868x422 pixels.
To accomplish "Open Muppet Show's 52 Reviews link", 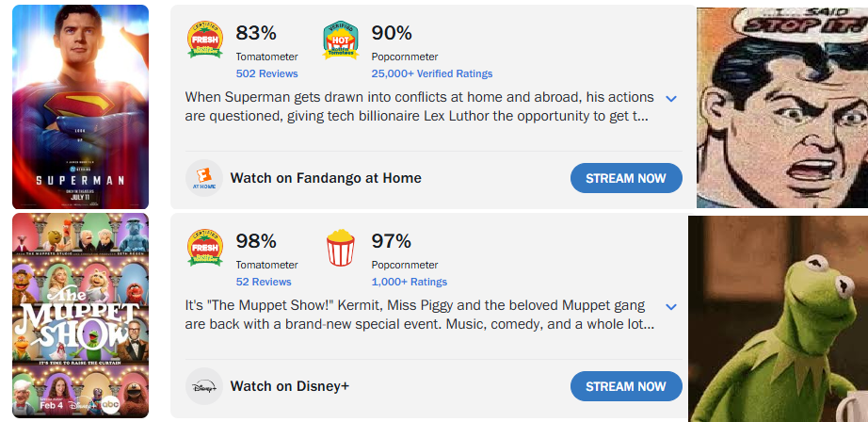I will [264, 282].
